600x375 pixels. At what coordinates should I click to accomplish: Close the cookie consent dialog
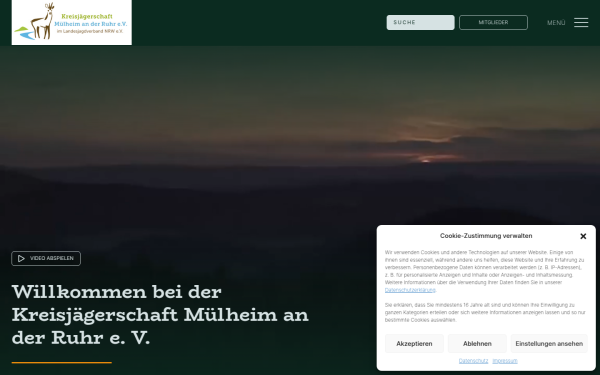[x=583, y=236]
